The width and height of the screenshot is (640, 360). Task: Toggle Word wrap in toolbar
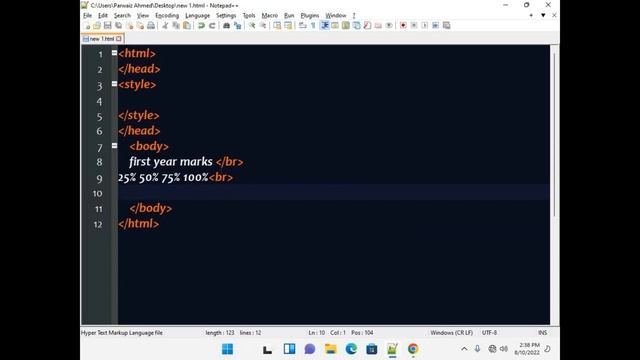click(302, 25)
